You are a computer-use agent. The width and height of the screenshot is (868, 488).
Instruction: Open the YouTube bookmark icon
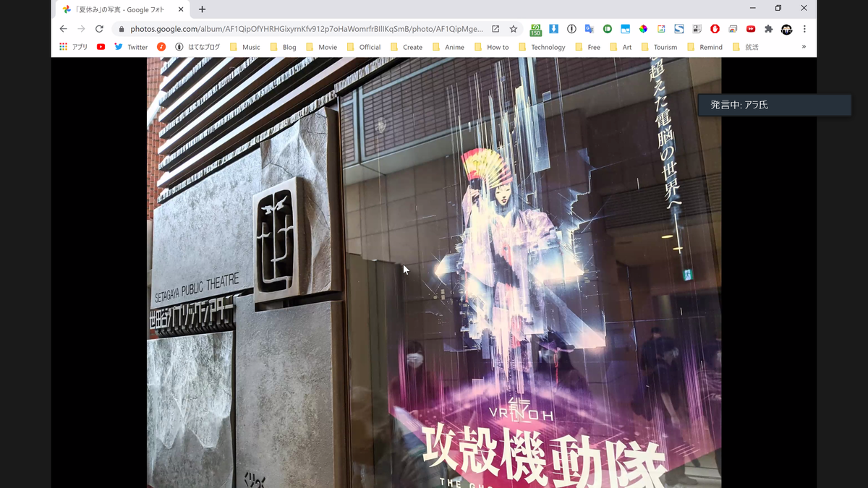pos(101,47)
